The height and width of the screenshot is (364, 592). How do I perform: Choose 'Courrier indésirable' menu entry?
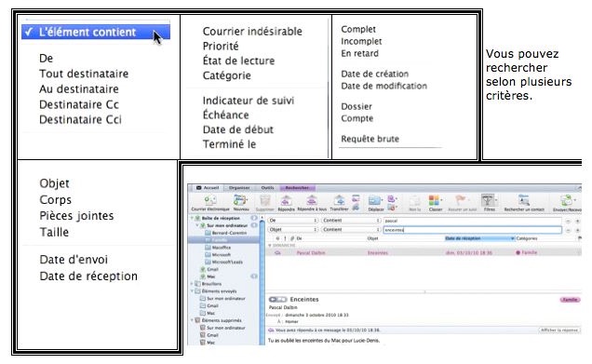[252, 32]
